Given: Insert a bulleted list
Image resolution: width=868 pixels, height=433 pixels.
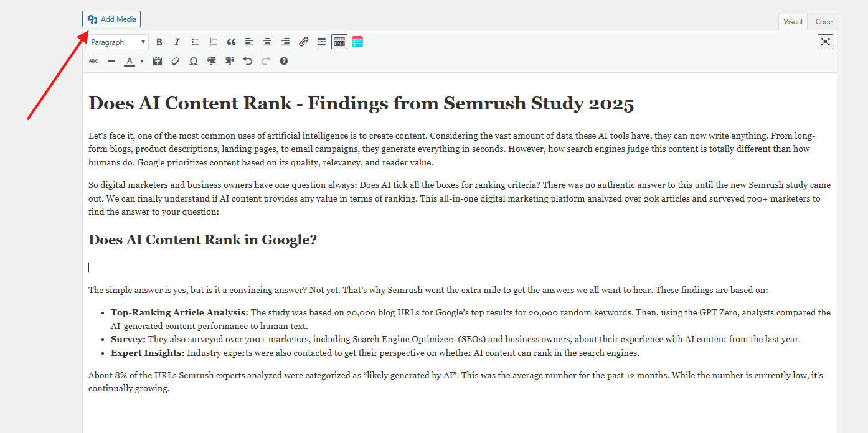Looking at the screenshot, I should click(x=196, y=42).
